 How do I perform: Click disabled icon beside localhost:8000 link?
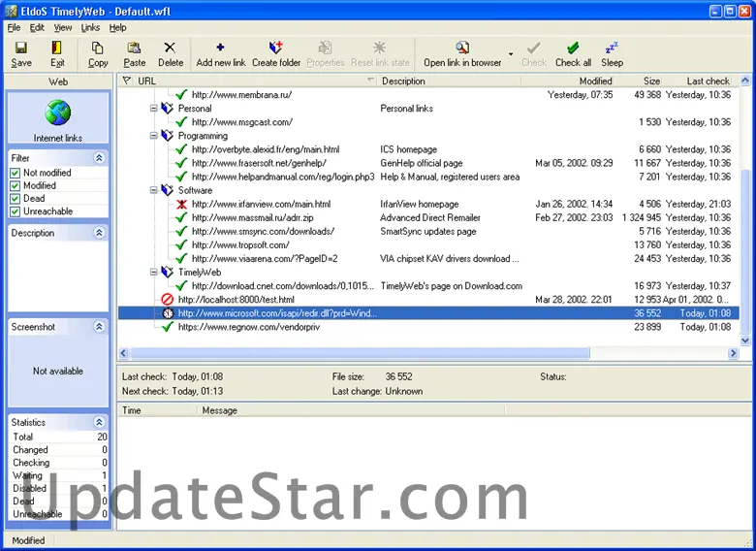pos(168,300)
